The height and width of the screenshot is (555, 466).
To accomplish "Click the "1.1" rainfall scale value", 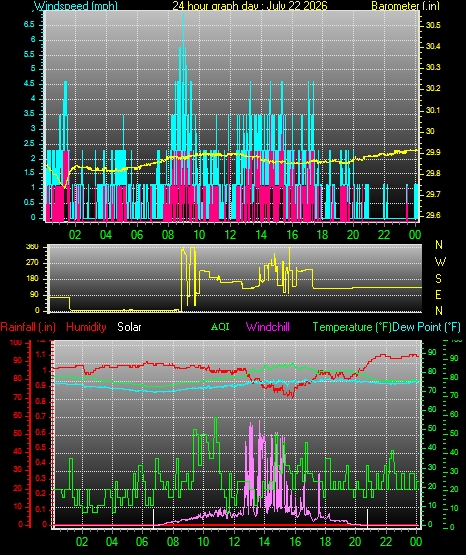I will point(41,354).
